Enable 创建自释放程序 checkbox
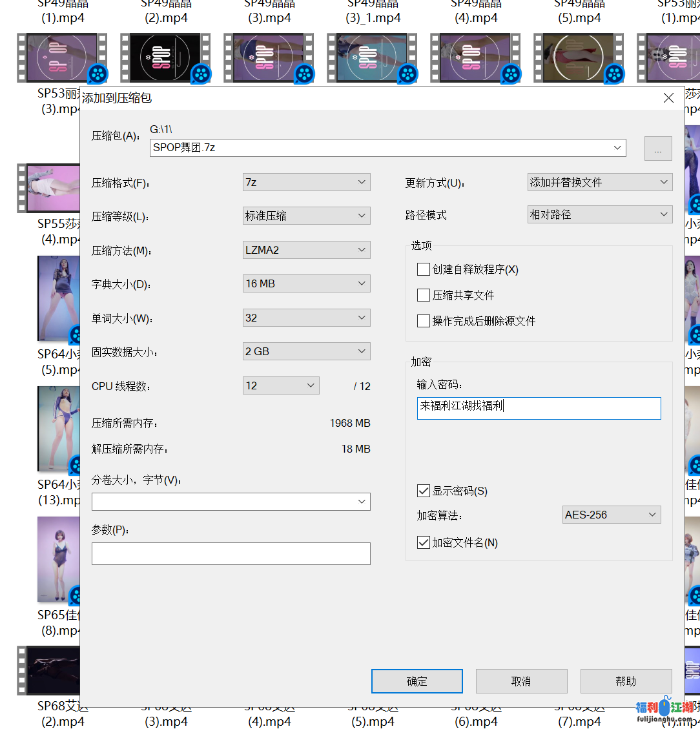700x729 pixels. click(424, 269)
